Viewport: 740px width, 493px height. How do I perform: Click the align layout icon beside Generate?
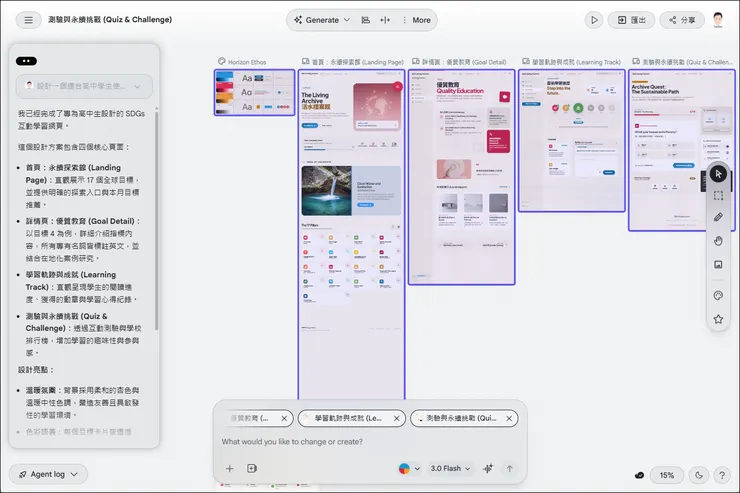pos(365,20)
